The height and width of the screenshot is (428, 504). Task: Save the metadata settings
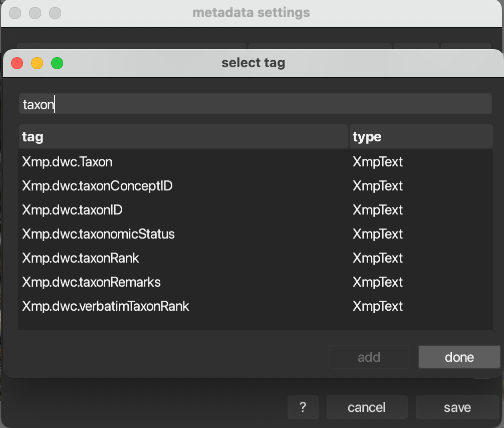[457, 407]
